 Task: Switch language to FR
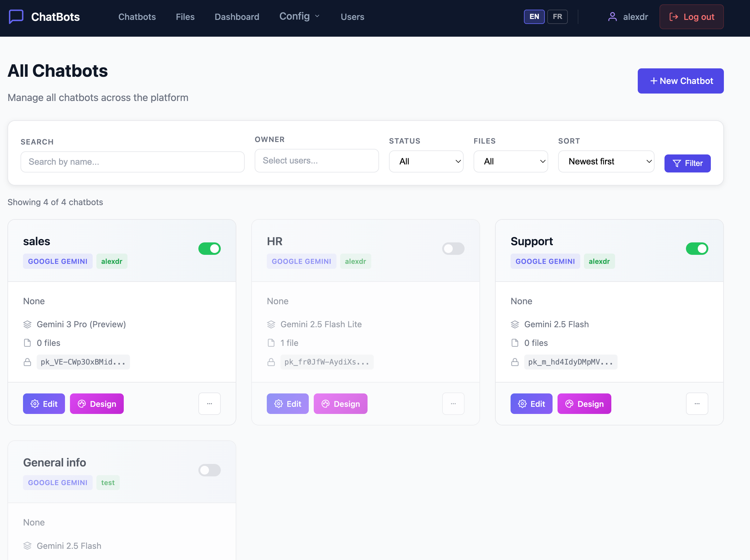(558, 16)
